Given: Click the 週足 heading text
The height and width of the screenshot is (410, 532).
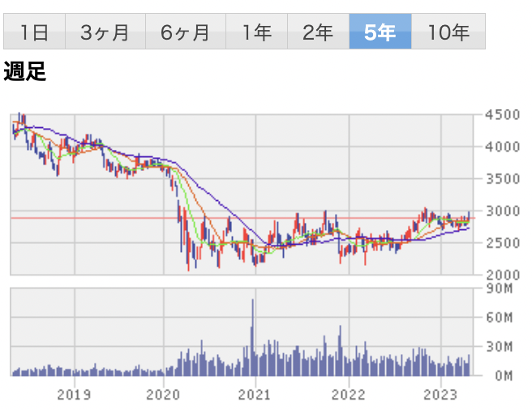Looking at the screenshot, I should pyautogui.click(x=25, y=71).
